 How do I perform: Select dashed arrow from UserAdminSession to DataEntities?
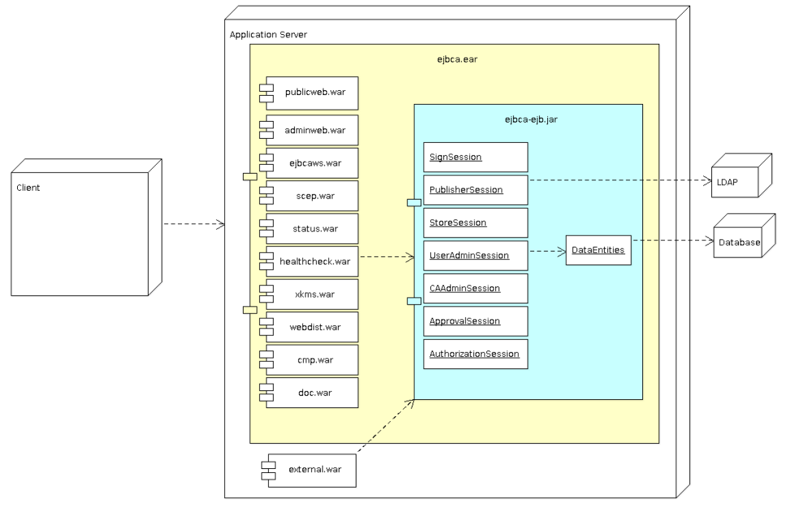[x=548, y=251]
